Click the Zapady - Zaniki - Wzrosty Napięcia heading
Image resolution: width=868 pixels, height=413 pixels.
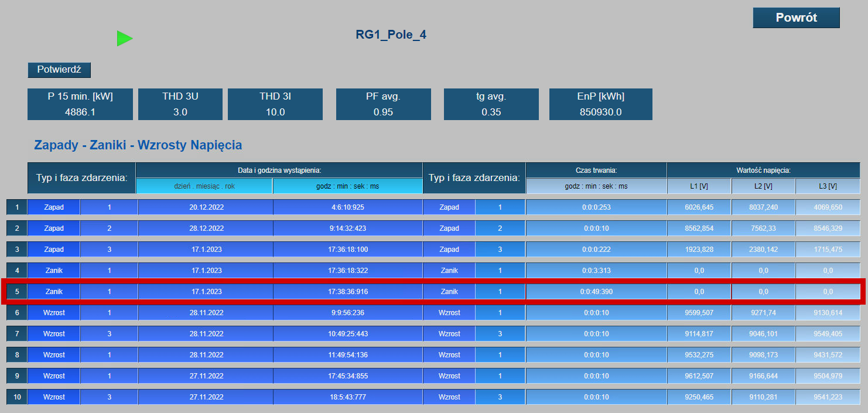tap(137, 145)
